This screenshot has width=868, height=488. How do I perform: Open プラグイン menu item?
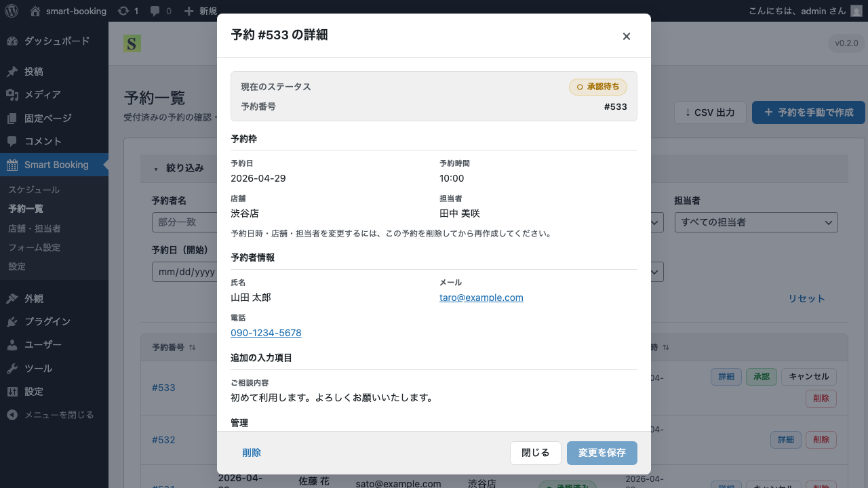54,322
